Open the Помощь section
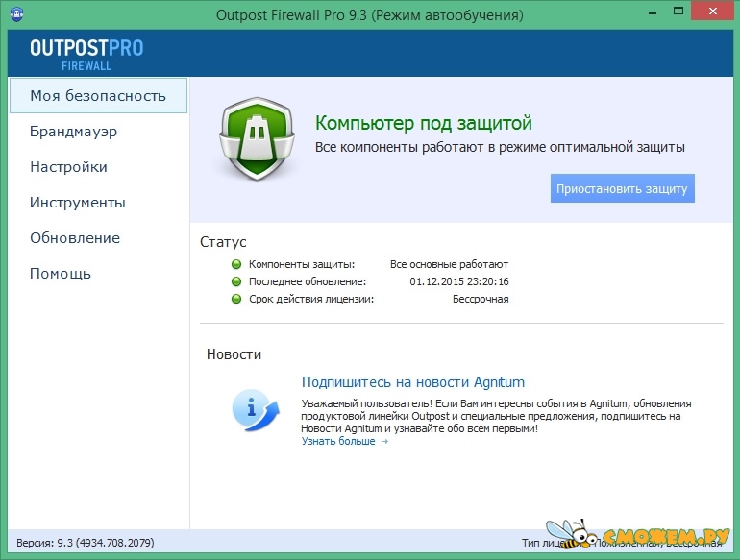This screenshot has width=740, height=560. point(61,274)
